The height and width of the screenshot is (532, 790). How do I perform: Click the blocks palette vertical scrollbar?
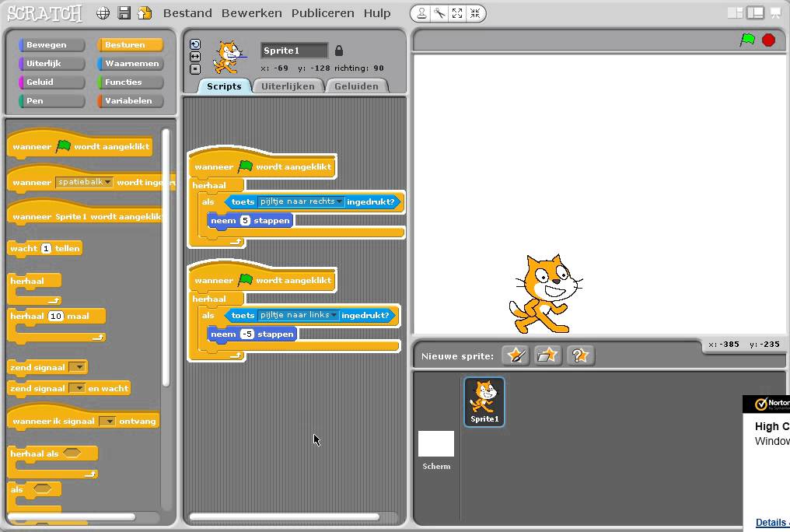166,257
